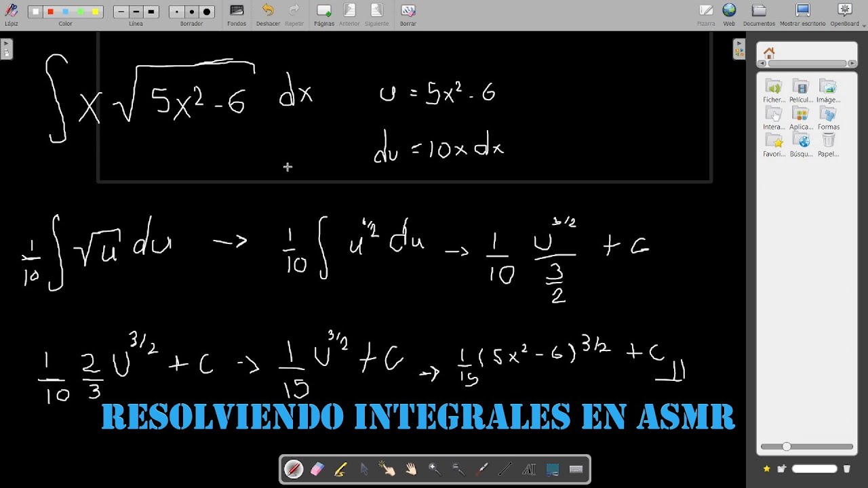Click library path scroll left arrow
The width and height of the screenshot is (868, 488).
coord(762,64)
